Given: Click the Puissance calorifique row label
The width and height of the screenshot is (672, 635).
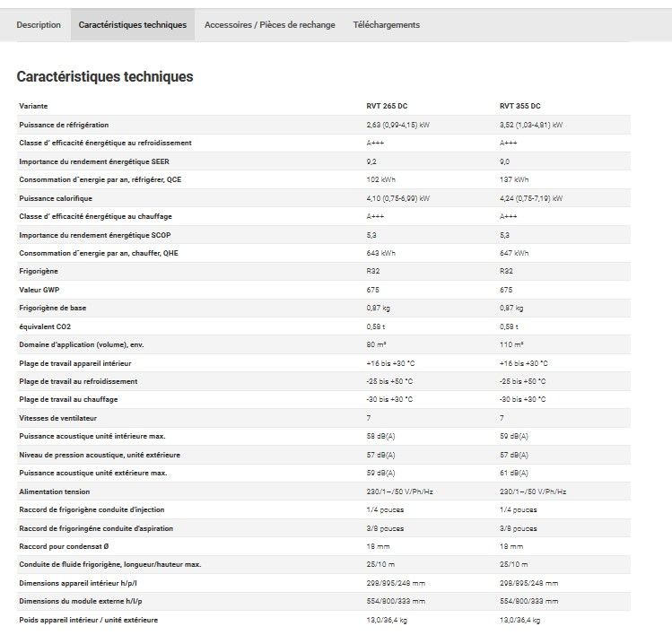Looking at the screenshot, I should click(55, 198).
